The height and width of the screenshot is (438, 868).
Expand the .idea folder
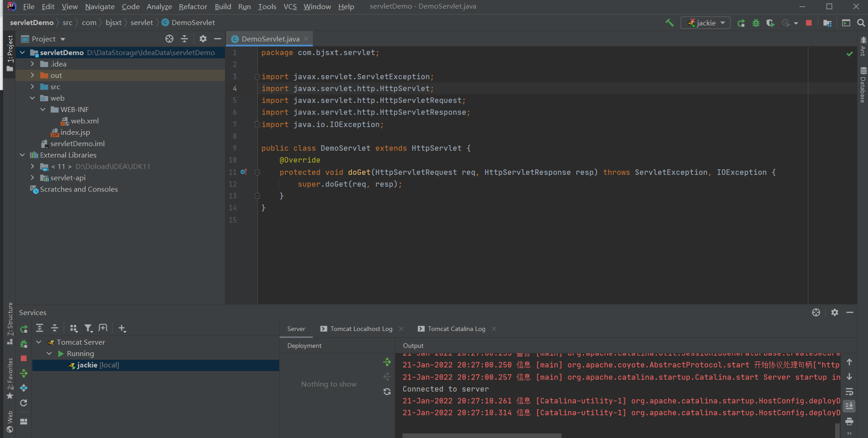(x=32, y=64)
